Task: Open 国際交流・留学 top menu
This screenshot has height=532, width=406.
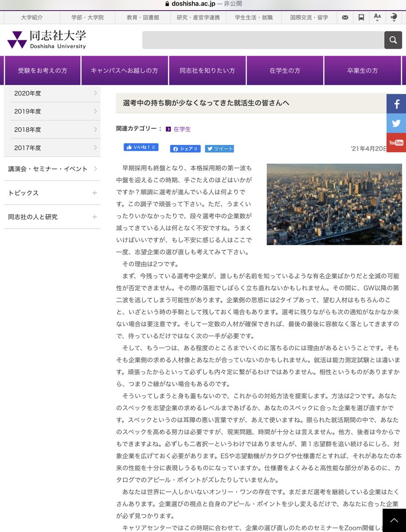Action: click(309, 17)
